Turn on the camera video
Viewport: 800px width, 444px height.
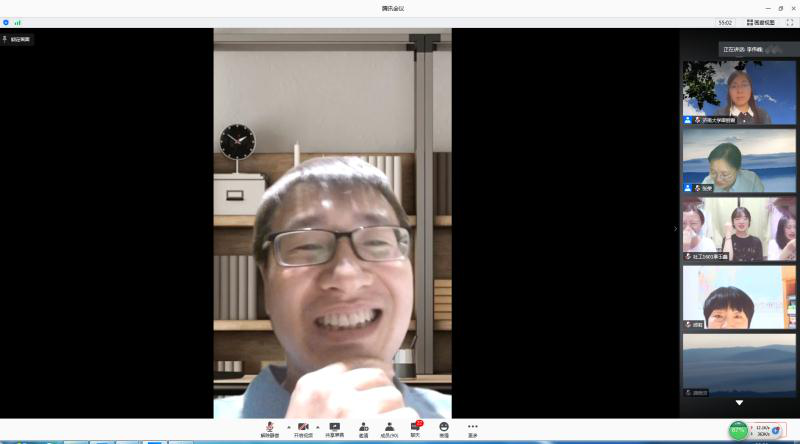(x=303, y=428)
